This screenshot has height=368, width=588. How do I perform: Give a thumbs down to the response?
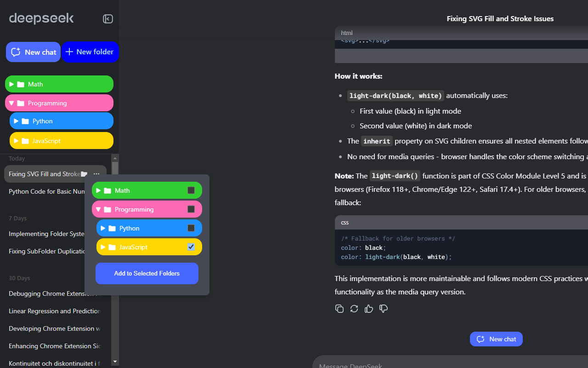(384, 309)
